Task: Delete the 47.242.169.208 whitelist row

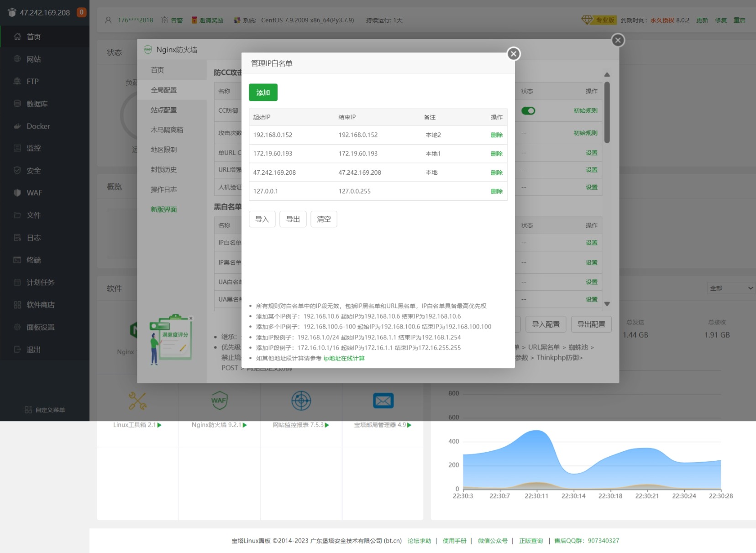Action: [497, 172]
